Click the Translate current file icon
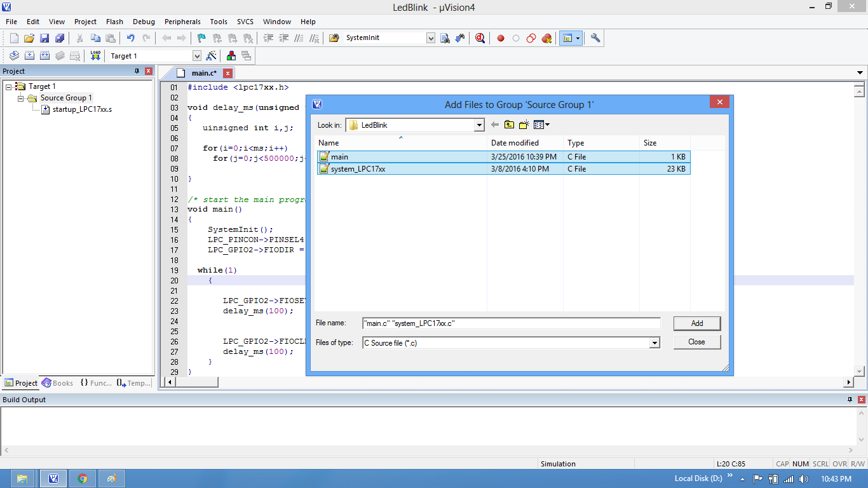The width and height of the screenshot is (868, 488). coord(14,56)
